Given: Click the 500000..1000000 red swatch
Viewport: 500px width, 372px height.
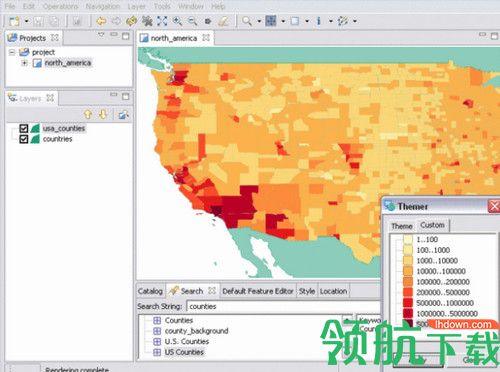Looking at the screenshot, I should click(x=408, y=303).
